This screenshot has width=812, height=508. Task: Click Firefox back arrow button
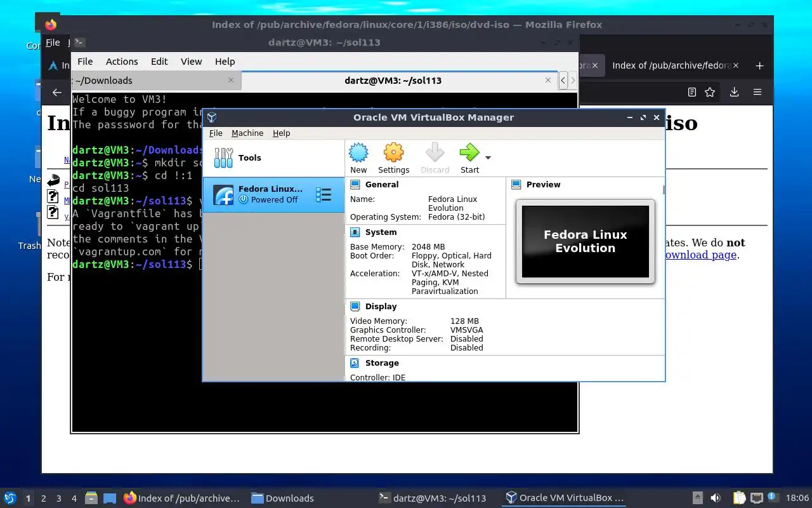point(57,92)
